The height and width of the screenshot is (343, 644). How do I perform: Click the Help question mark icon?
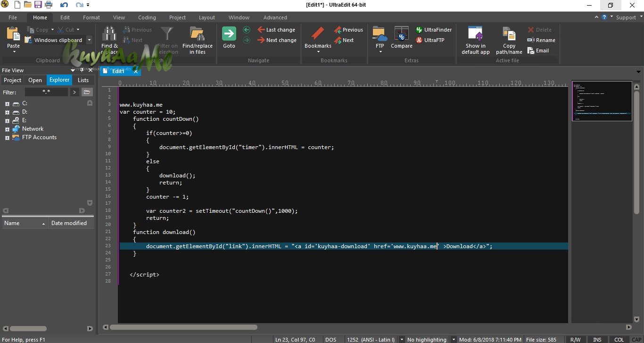tap(604, 17)
